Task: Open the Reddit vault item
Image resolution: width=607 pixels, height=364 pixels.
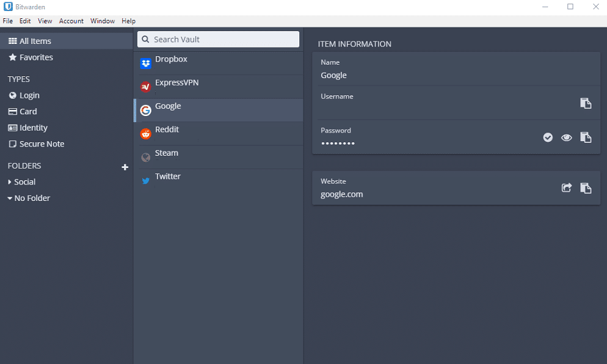Action: tap(219, 134)
